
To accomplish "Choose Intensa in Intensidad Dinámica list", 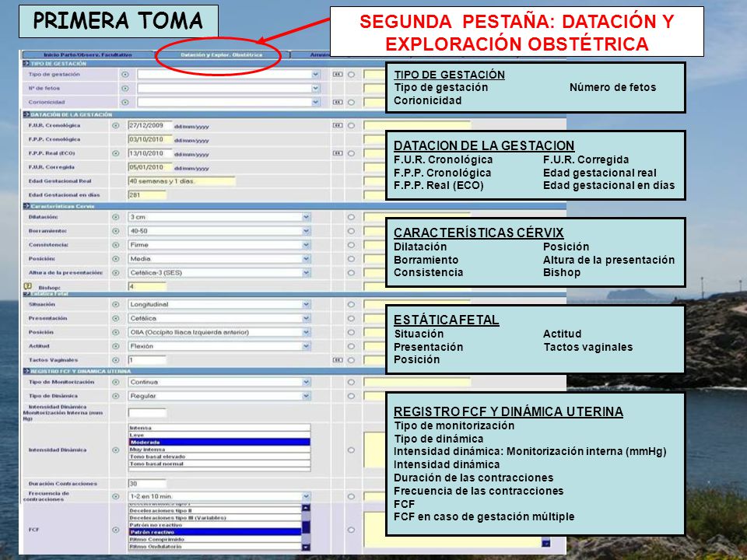I will pos(219,428).
